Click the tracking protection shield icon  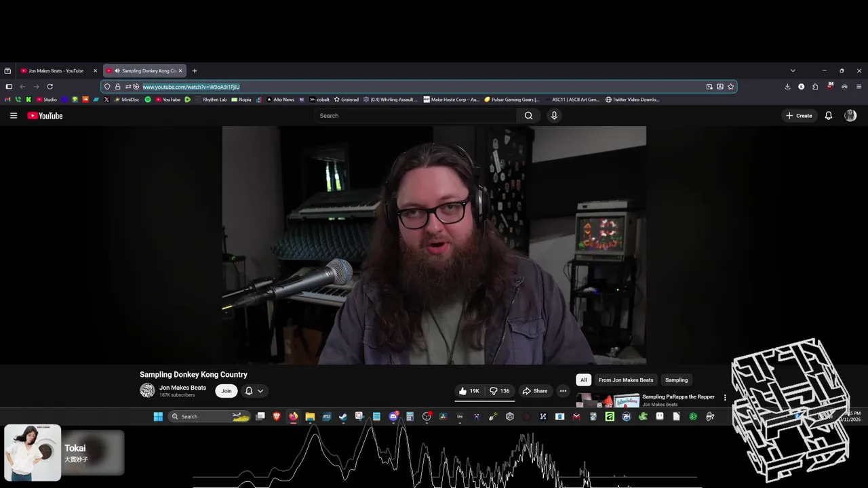point(107,87)
